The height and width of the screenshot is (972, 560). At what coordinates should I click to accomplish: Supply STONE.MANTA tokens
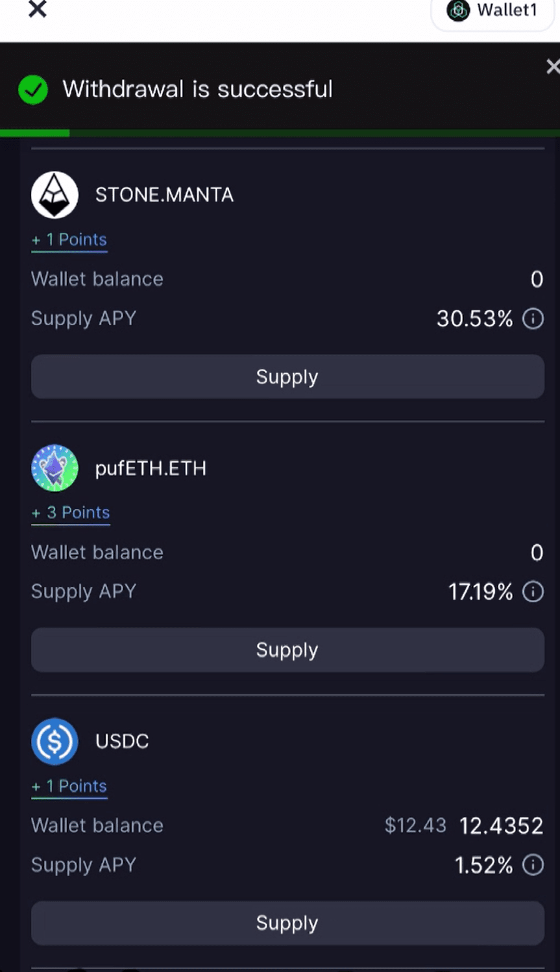pyautogui.click(x=287, y=377)
